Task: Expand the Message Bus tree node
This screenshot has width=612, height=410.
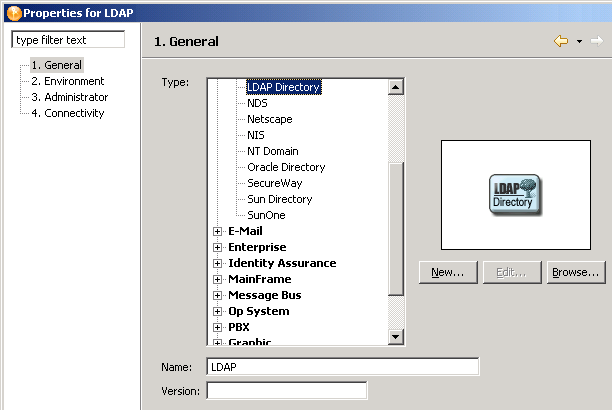Action: [x=217, y=296]
